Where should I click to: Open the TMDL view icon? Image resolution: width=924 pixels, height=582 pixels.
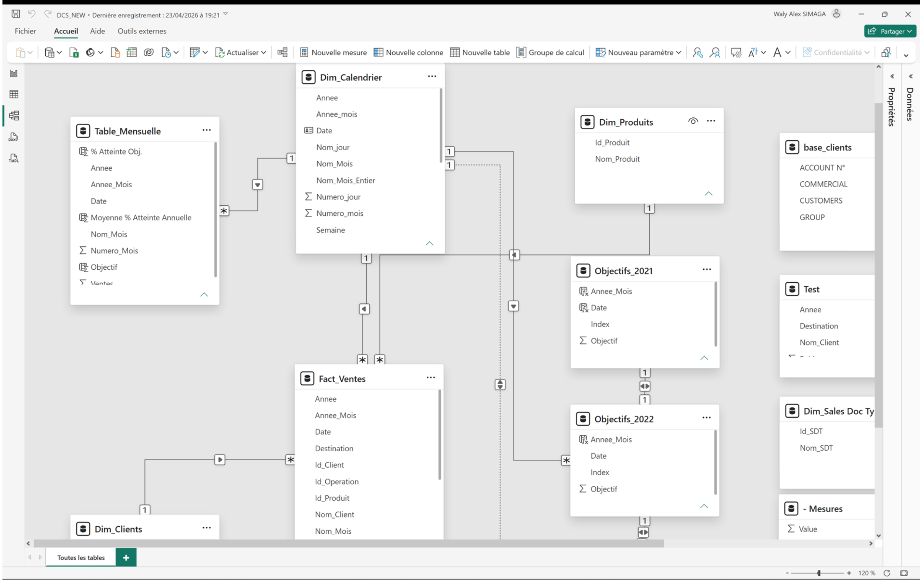[x=14, y=158]
